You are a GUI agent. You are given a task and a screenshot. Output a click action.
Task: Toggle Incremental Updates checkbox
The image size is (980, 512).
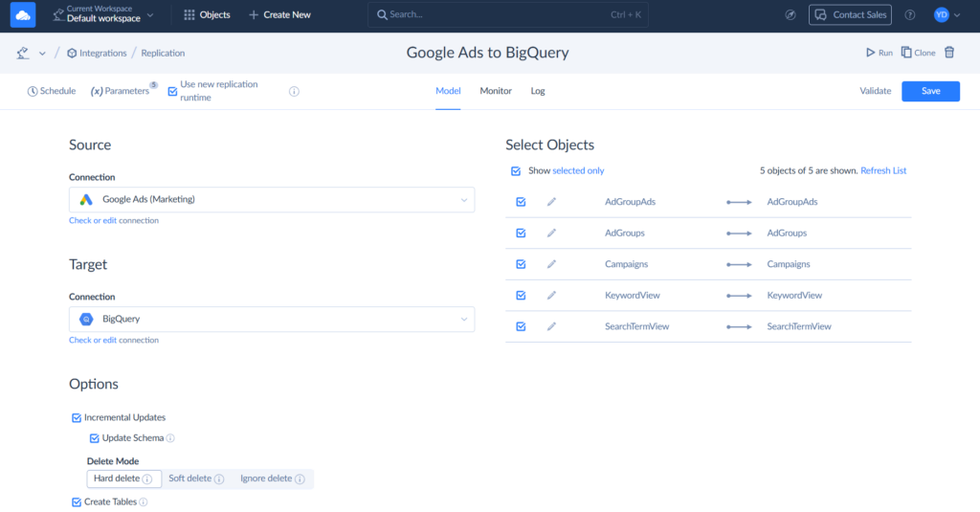pyautogui.click(x=77, y=417)
